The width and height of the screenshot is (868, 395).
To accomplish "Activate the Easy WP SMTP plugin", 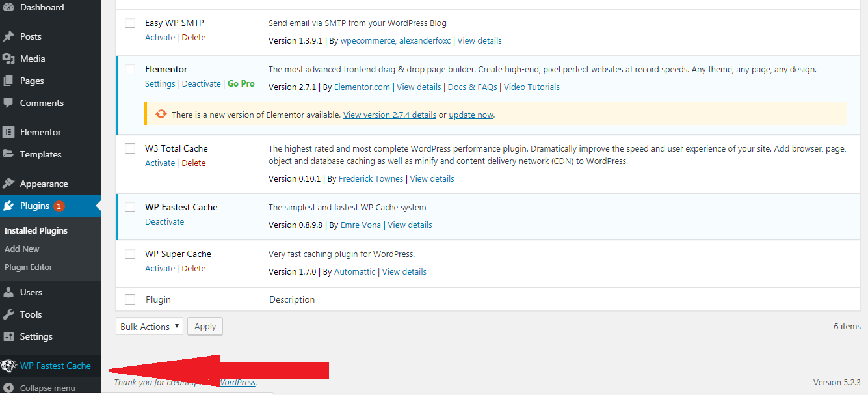I will 160,37.
